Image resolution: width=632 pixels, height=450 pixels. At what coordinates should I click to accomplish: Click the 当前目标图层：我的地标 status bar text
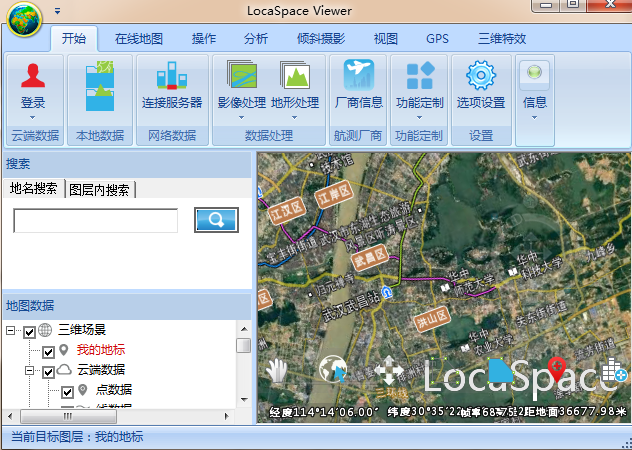[77, 437]
